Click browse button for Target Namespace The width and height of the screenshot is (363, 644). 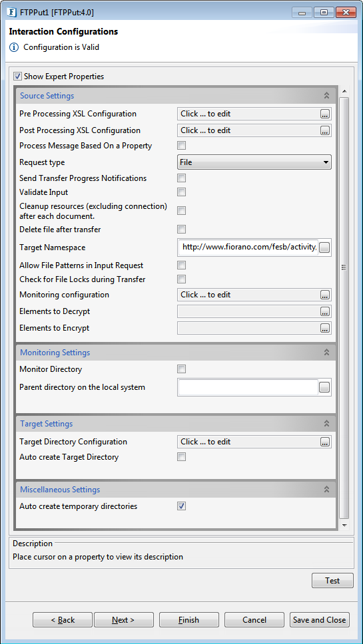click(x=324, y=247)
